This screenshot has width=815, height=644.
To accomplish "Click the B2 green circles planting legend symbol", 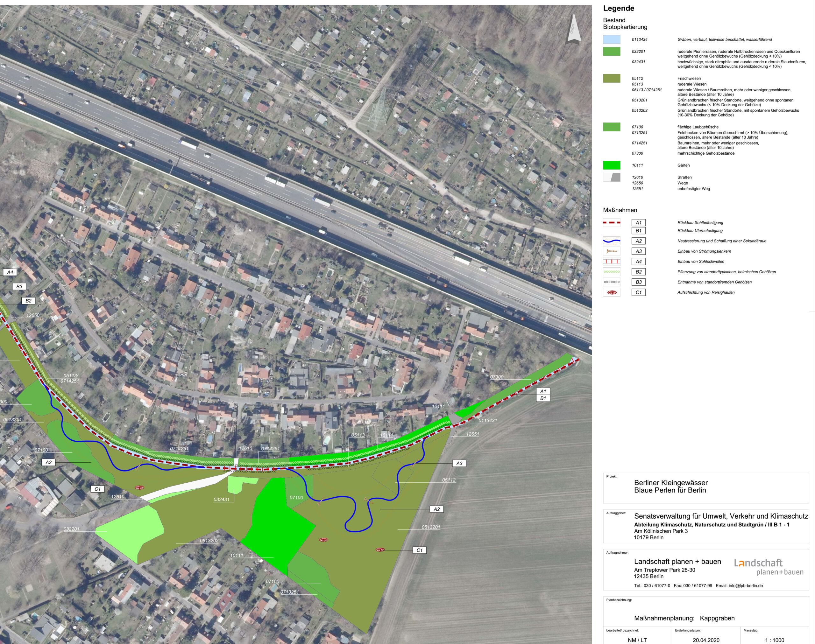I will 612,271.
